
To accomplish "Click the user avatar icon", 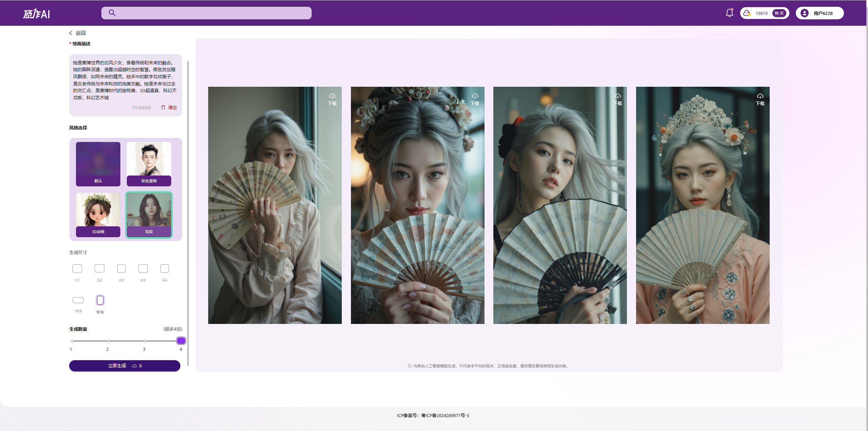I will (804, 13).
